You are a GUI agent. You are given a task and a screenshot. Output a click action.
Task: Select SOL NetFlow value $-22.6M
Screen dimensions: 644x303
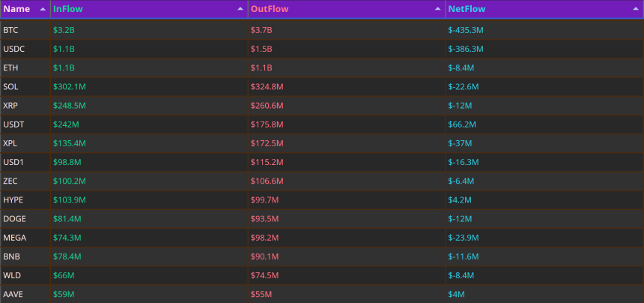[464, 87]
